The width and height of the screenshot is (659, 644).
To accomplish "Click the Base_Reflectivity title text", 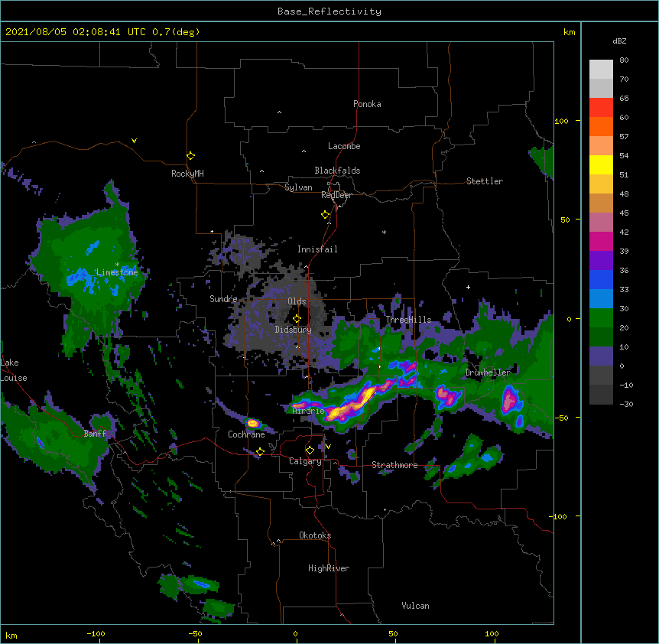I will pyautogui.click(x=329, y=11).
